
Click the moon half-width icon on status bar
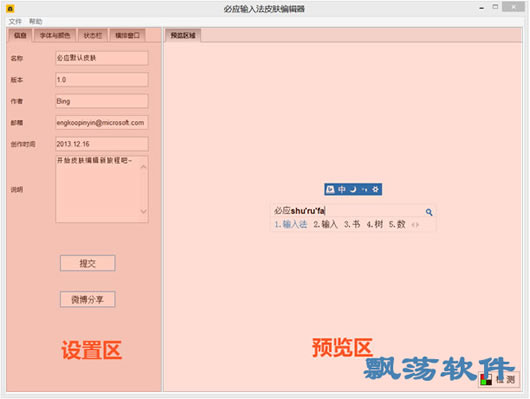(x=353, y=189)
